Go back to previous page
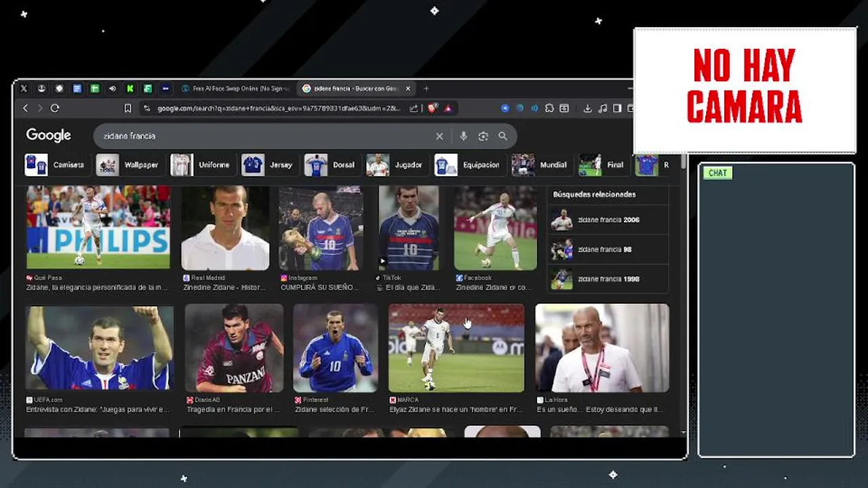Viewport: 868px width, 488px height. click(x=26, y=108)
